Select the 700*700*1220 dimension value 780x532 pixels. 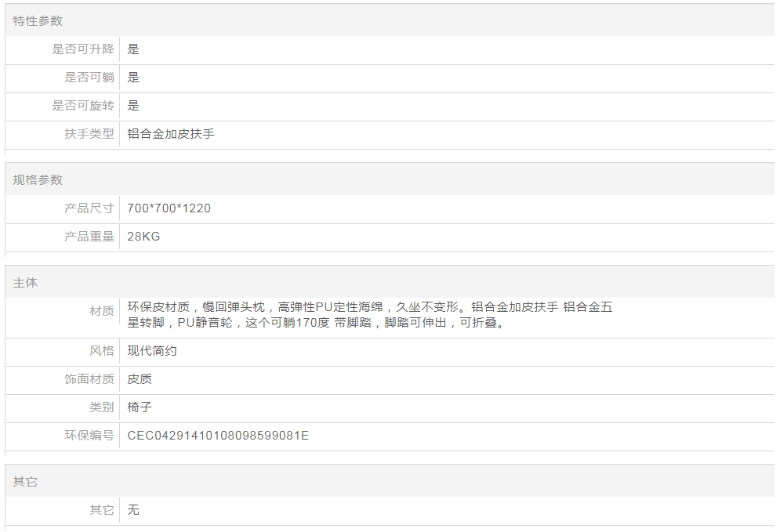tap(169, 208)
